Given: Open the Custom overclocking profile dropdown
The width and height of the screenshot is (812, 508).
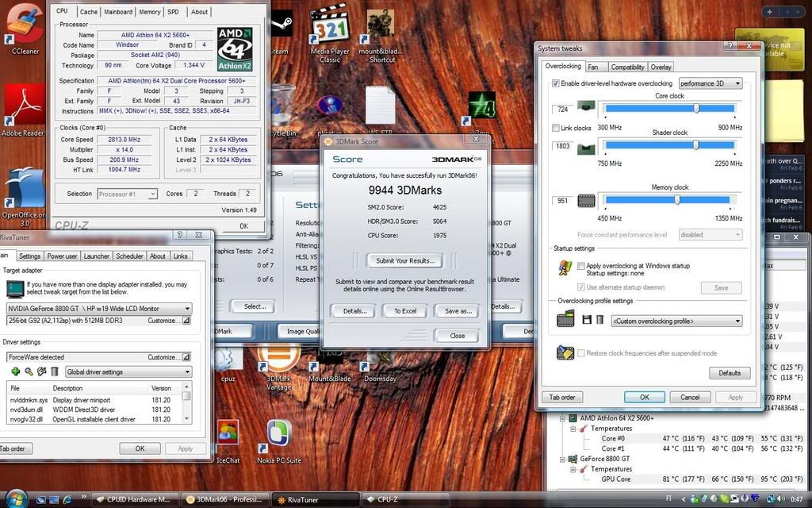Looking at the screenshot, I should 677,321.
